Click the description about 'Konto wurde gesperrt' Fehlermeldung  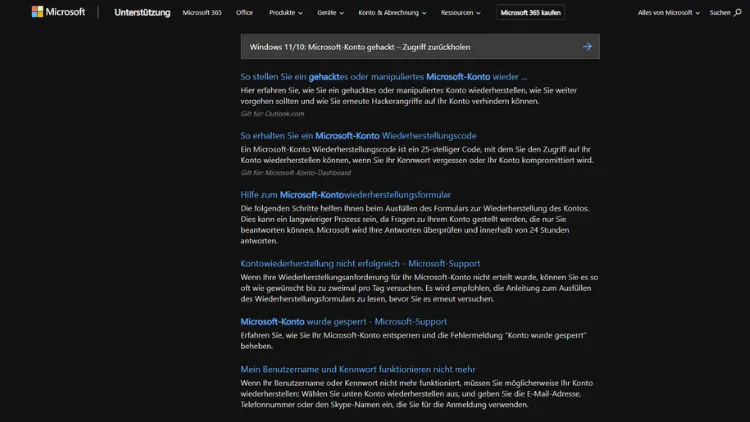(413, 341)
